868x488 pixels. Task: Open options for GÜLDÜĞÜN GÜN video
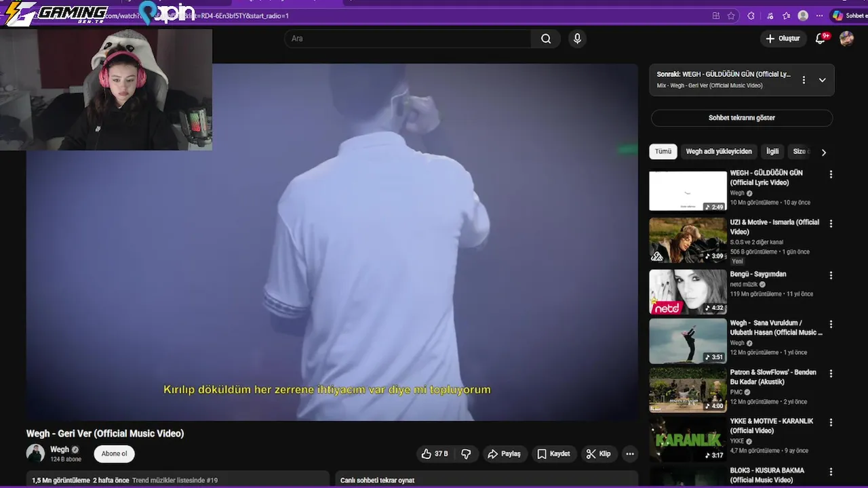(831, 174)
